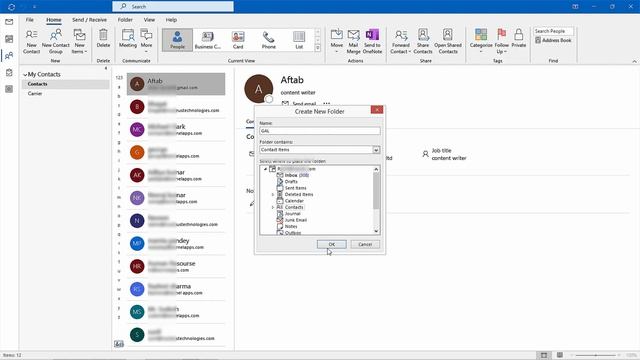Click Cancel in Create New Folder dialog

coord(365,244)
